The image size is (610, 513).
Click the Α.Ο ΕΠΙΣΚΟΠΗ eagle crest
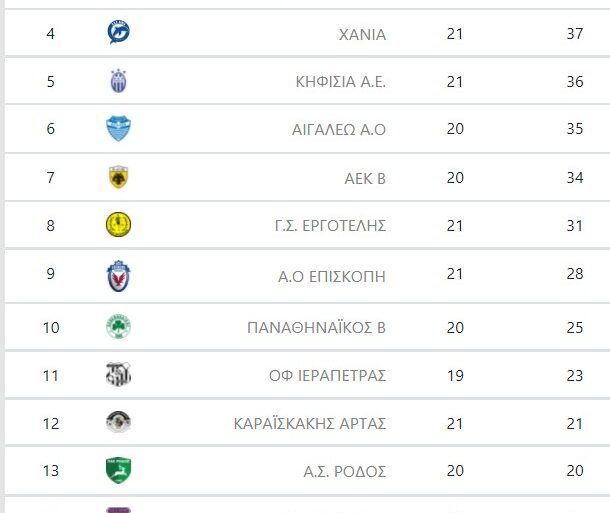point(118,275)
